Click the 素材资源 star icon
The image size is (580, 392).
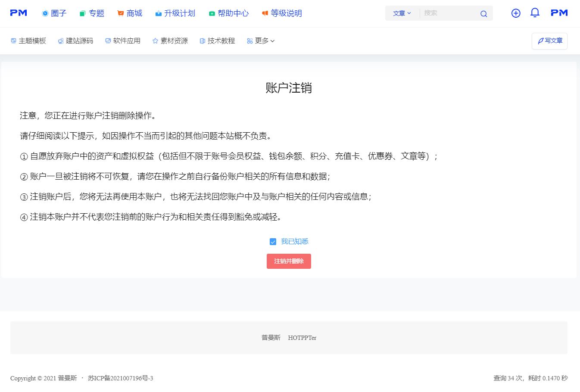tap(155, 41)
